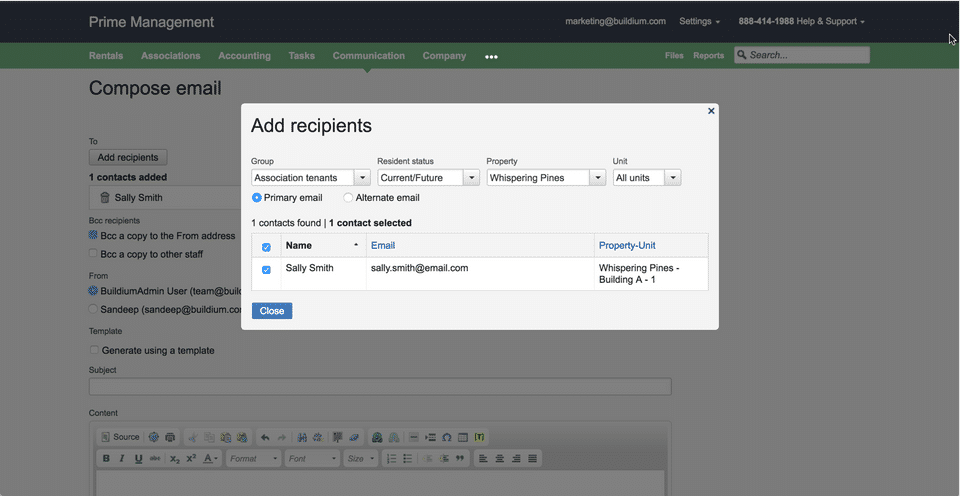The height and width of the screenshot is (496, 960).
Task: Sort by the Email column header
Action: click(383, 246)
